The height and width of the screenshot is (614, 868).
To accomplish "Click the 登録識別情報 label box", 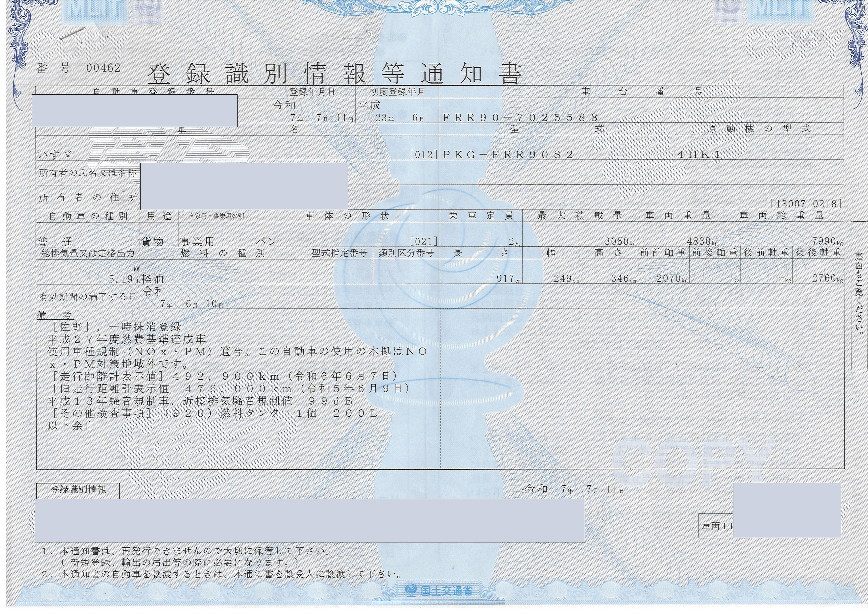I will tap(78, 489).
